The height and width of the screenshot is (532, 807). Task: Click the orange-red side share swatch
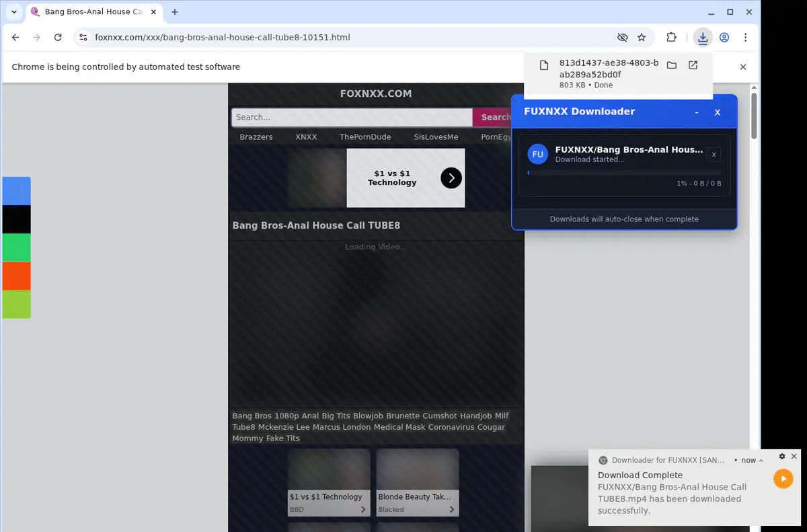point(16,276)
